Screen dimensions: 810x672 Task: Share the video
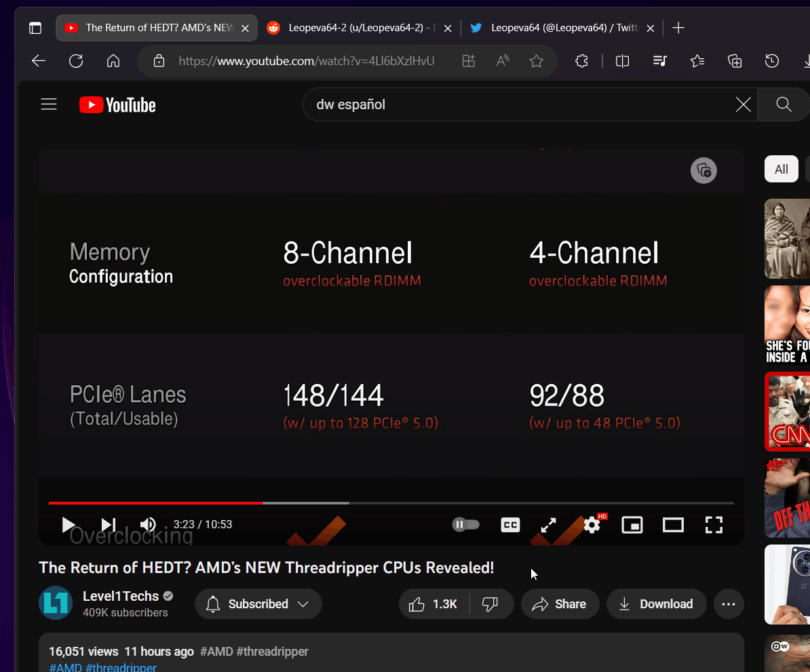pyautogui.click(x=560, y=604)
